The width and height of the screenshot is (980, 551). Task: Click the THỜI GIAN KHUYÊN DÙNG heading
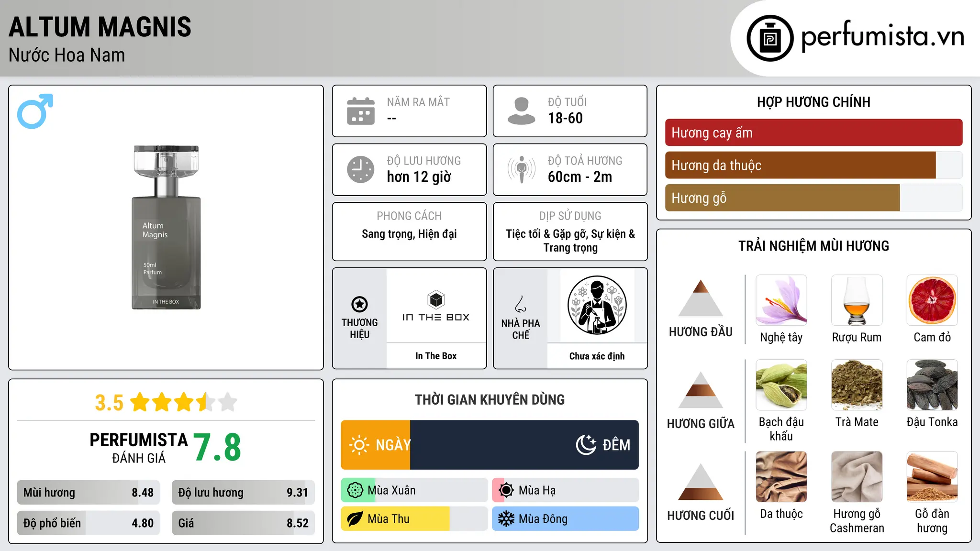click(x=490, y=399)
